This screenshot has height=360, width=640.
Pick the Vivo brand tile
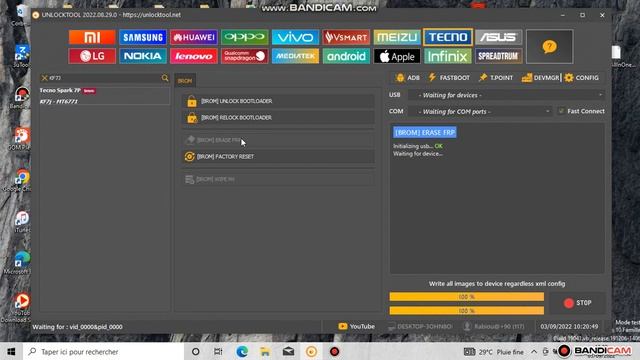(x=295, y=37)
